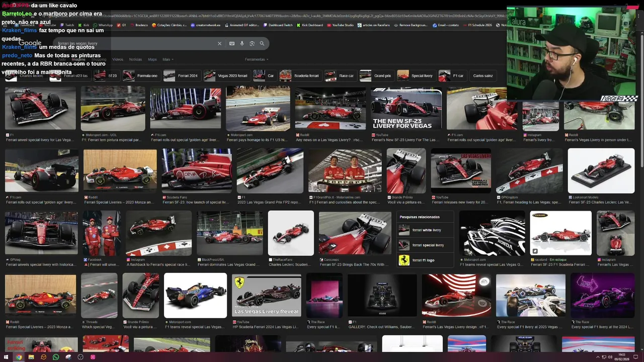Open the Las Vegas Livery Reveal thumbnail
This screenshot has height=362, width=644.
(266, 295)
